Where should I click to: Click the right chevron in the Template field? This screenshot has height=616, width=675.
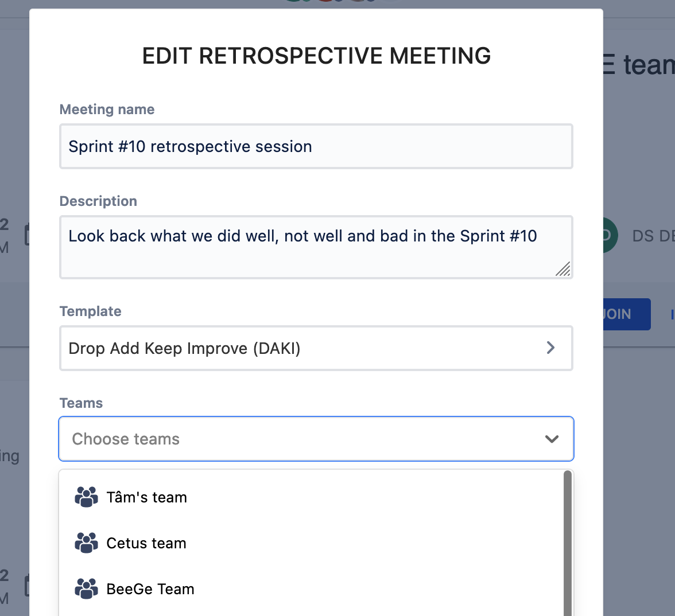[x=550, y=348]
